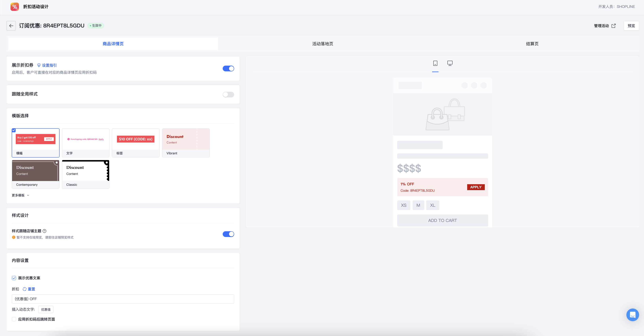The height and width of the screenshot is (336, 644).
Task: Check 应用折扣码后跳转页面 checkbox
Action: pyautogui.click(x=14, y=319)
